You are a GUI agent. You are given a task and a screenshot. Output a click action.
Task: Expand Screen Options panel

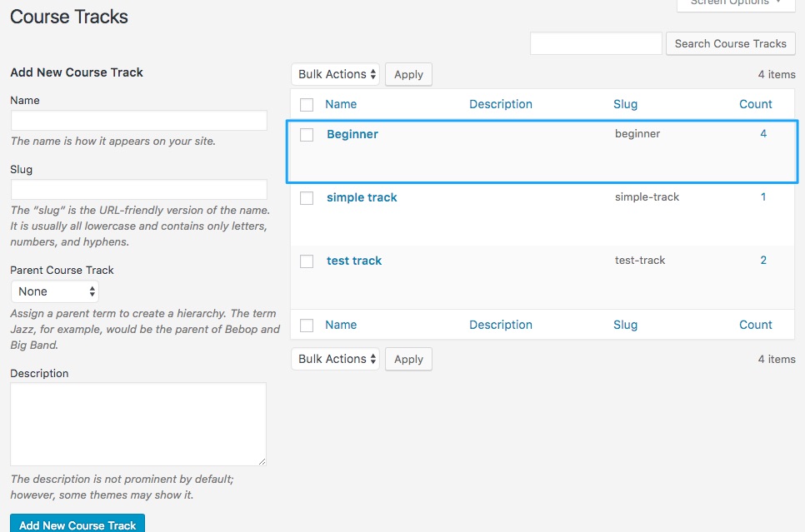[x=736, y=3]
